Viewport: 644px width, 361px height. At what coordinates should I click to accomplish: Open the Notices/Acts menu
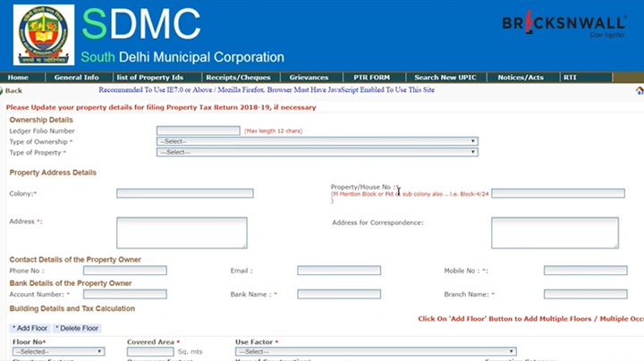521,77
